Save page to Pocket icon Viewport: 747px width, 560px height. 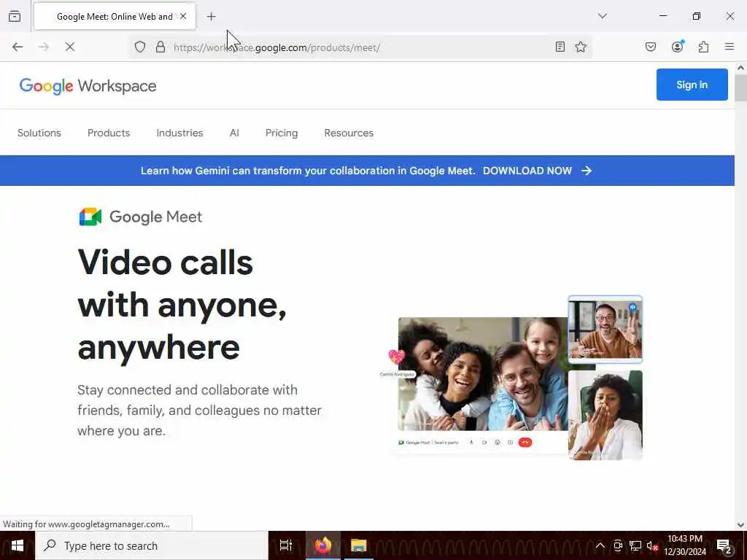click(x=651, y=47)
